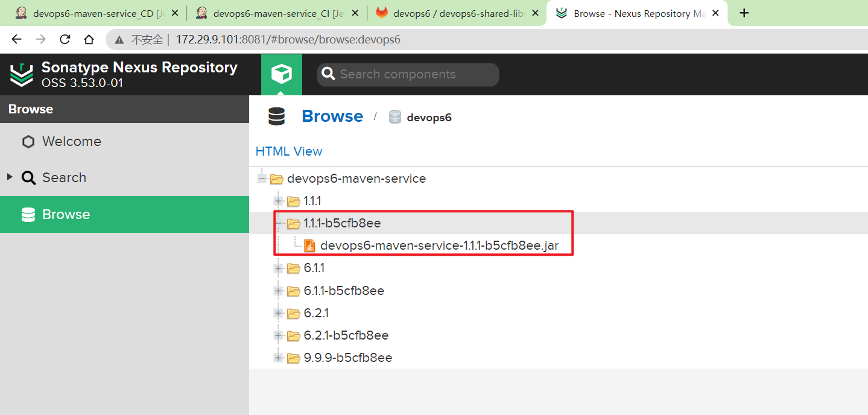Click the folder icon of 1.1.1
Image resolution: width=868 pixels, height=415 pixels.
click(x=294, y=201)
